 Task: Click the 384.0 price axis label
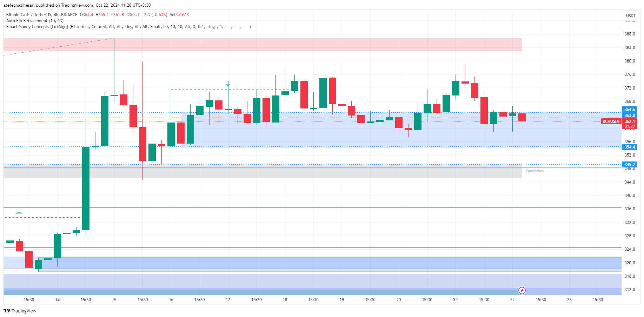click(x=630, y=48)
